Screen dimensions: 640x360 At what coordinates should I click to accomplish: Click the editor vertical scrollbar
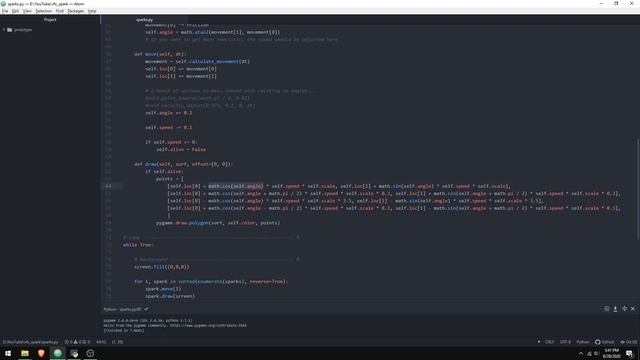[x=638, y=190]
